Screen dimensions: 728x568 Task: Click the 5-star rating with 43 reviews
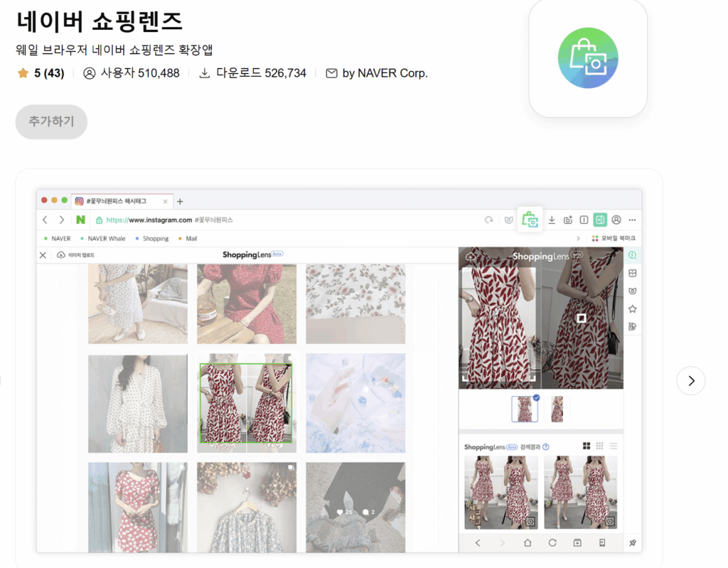point(41,73)
